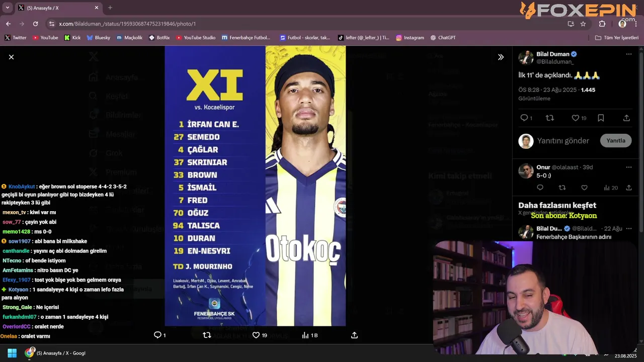Open the YouTube bookmark
This screenshot has height=362, width=644.
(45, 38)
